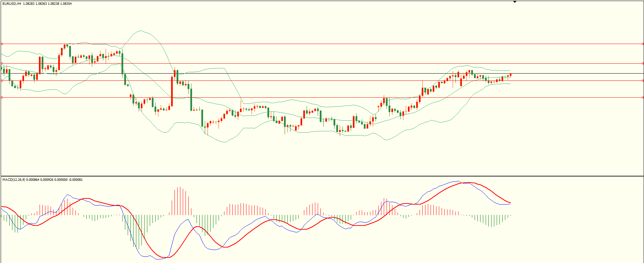
Task: Click the most recent red candlestick
Action: point(510,75)
